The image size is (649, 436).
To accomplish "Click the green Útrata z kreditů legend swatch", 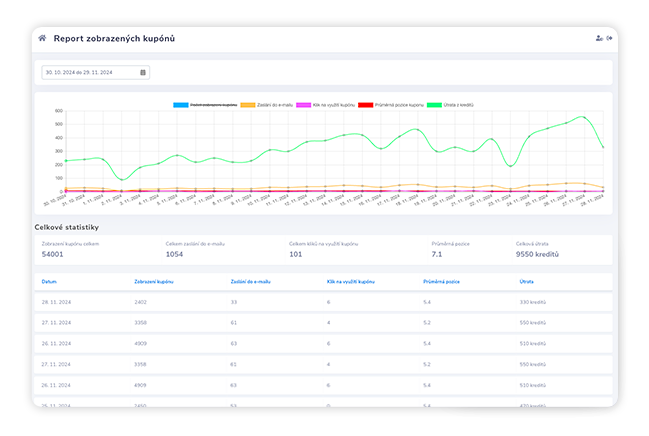I will pos(434,105).
